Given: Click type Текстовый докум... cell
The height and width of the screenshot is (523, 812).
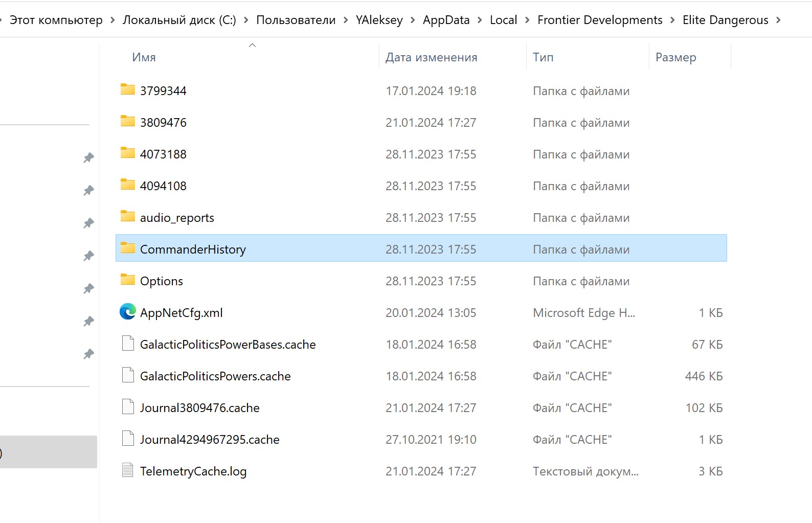Looking at the screenshot, I should (585, 471).
